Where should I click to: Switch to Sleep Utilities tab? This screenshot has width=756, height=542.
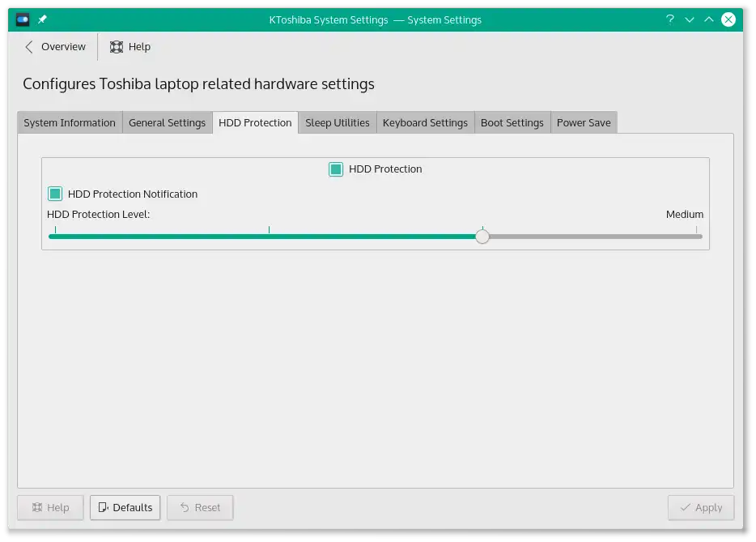(337, 122)
